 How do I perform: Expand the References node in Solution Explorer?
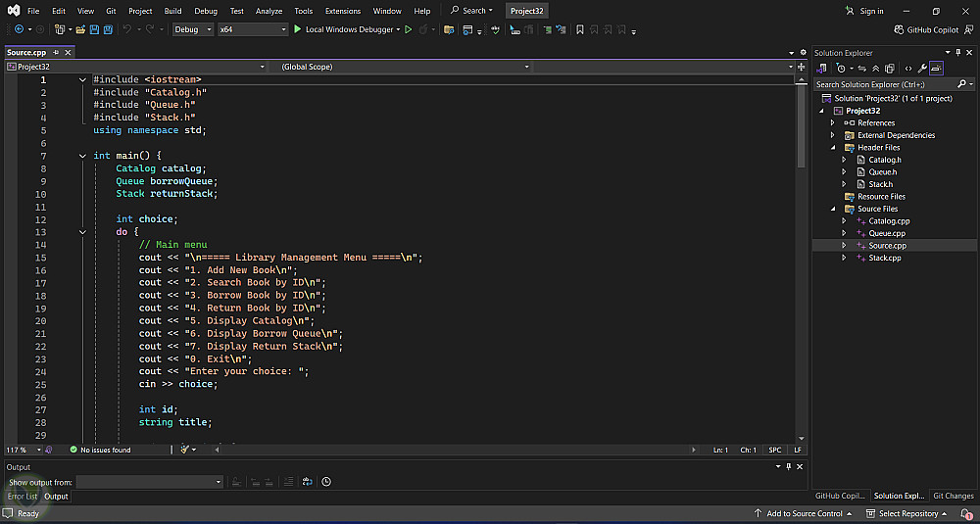[x=832, y=123]
